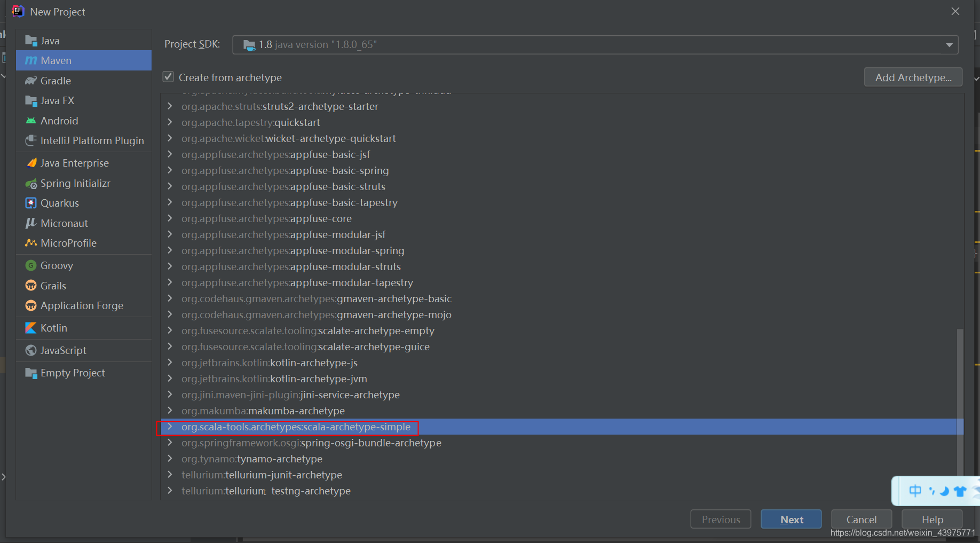Image resolution: width=980 pixels, height=543 pixels.
Task: Click the archetype list vertical scrollbar
Action: tap(960, 402)
